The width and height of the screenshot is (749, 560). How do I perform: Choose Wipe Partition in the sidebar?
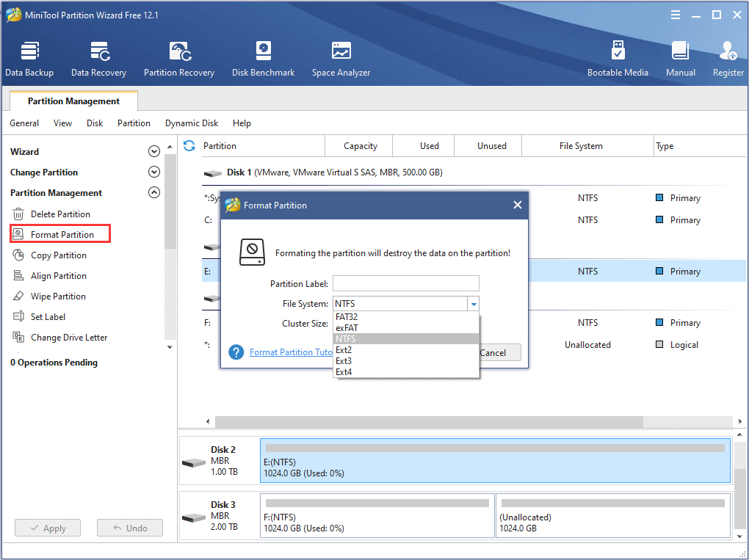tap(58, 296)
